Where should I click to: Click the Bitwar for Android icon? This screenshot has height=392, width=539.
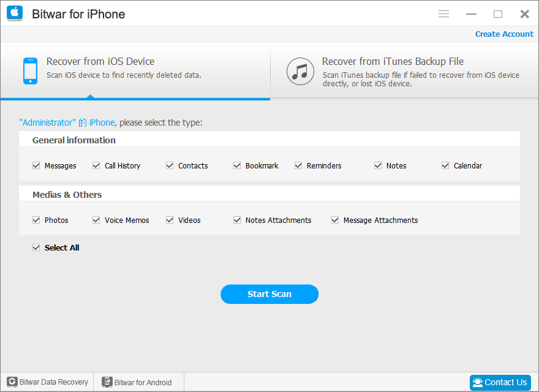coord(107,382)
